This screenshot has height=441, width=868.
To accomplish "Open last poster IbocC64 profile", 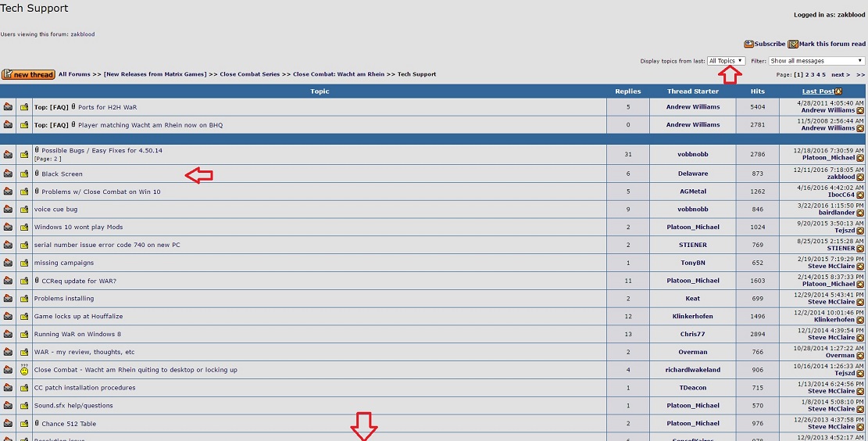I will pos(841,195).
